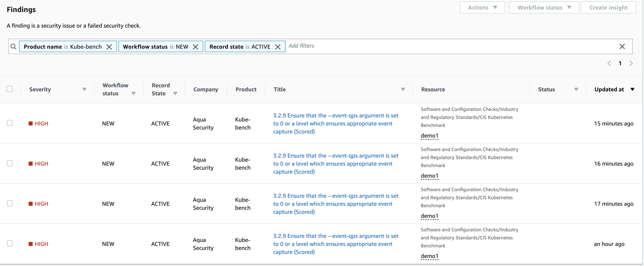
Task: Click the search magnifier icon in filter bar
Action: tap(13, 46)
